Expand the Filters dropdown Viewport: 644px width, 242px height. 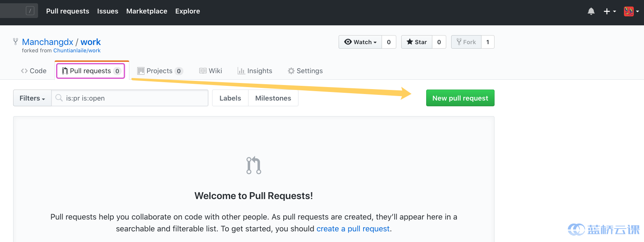coord(32,98)
